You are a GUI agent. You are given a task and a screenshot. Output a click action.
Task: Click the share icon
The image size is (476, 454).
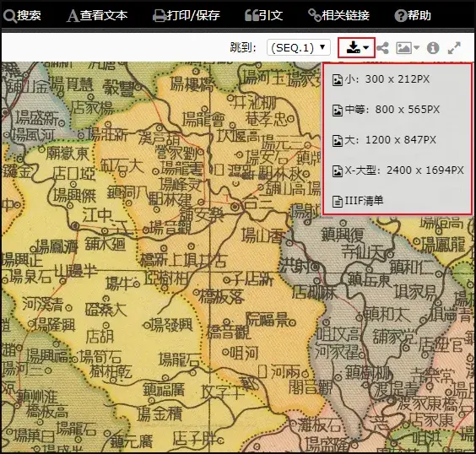click(x=383, y=48)
